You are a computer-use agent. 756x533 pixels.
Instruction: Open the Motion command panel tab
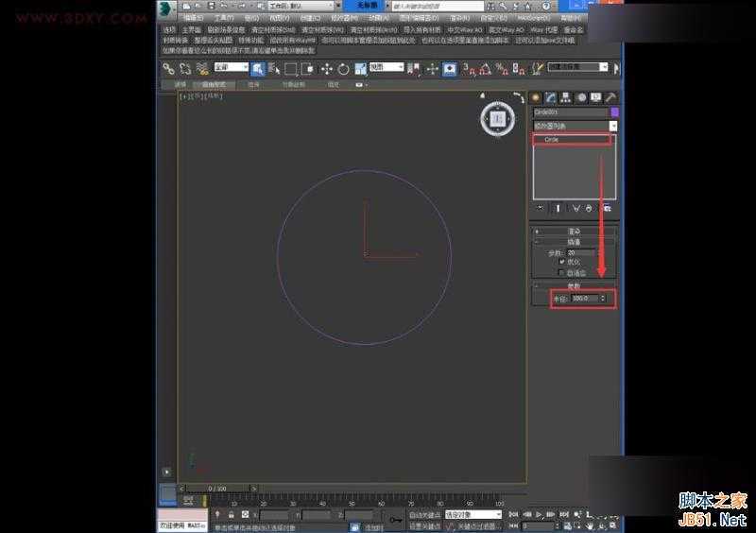pos(581,98)
